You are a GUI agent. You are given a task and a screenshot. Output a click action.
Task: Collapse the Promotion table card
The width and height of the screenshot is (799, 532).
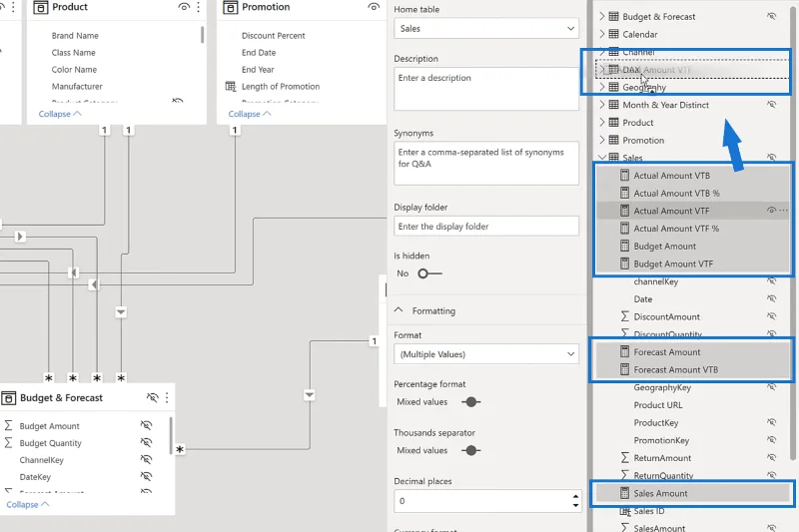249,114
